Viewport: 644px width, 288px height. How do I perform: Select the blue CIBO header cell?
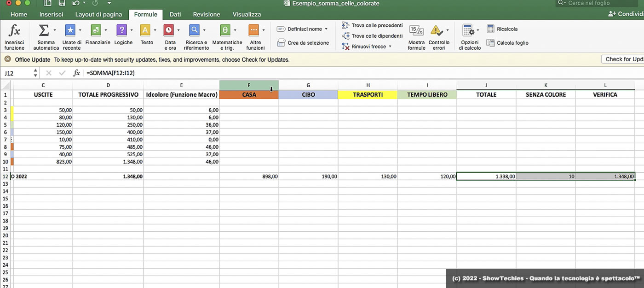308,94
